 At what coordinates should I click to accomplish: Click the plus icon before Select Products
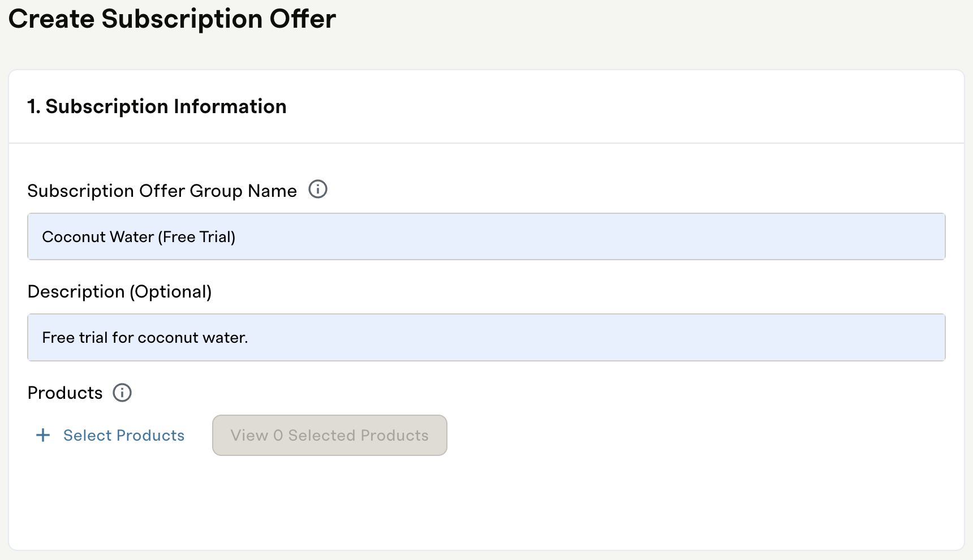pyautogui.click(x=43, y=435)
